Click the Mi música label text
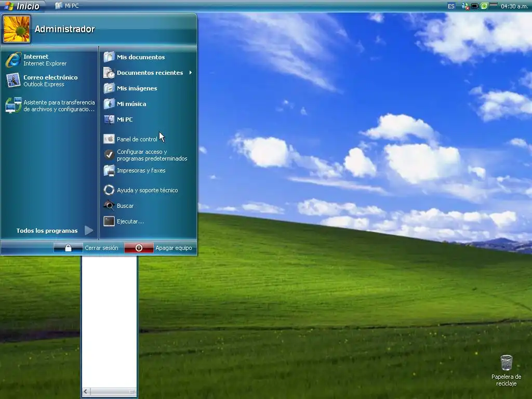 (131, 104)
